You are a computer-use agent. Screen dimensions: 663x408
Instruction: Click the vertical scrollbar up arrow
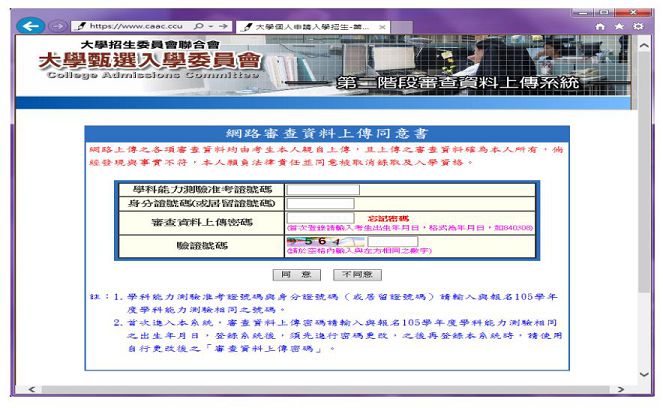click(644, 45)
